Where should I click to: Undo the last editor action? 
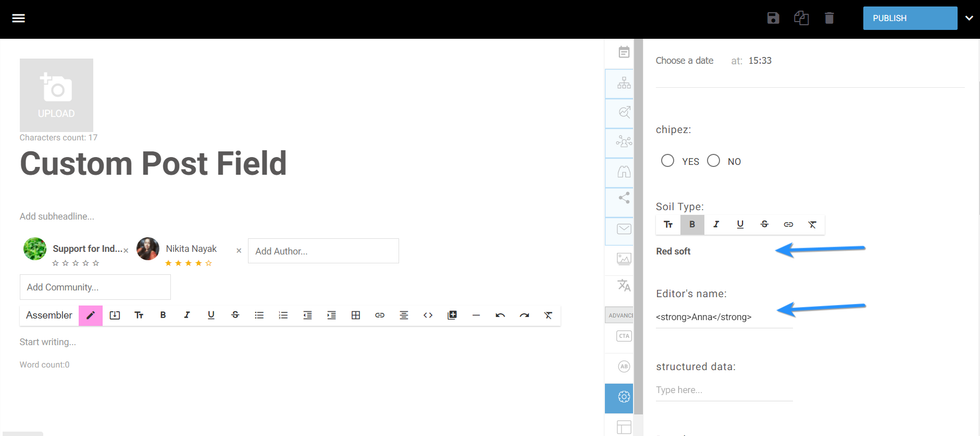500,315
